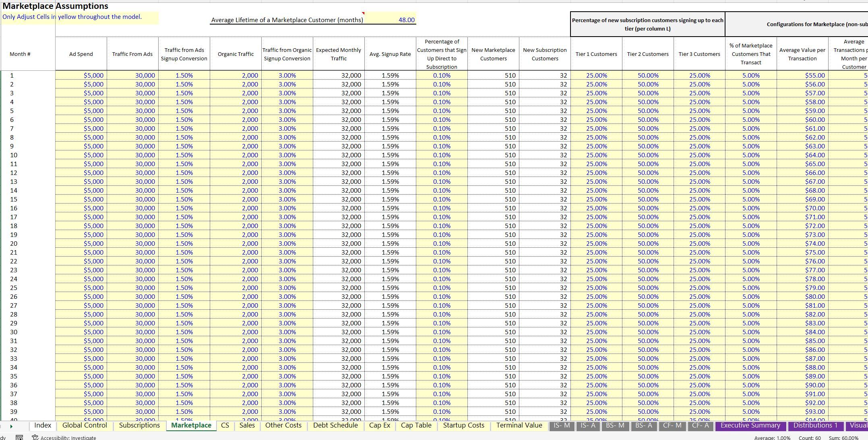Click the $80.00 average value cell
Viewport: 868px width, 440px height.
pyautogui.click(x=802, y=296)
